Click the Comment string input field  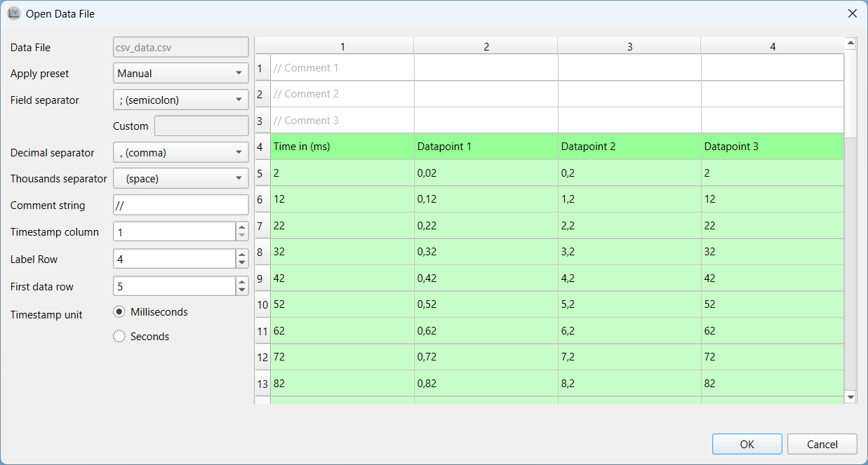pos(180,205)
